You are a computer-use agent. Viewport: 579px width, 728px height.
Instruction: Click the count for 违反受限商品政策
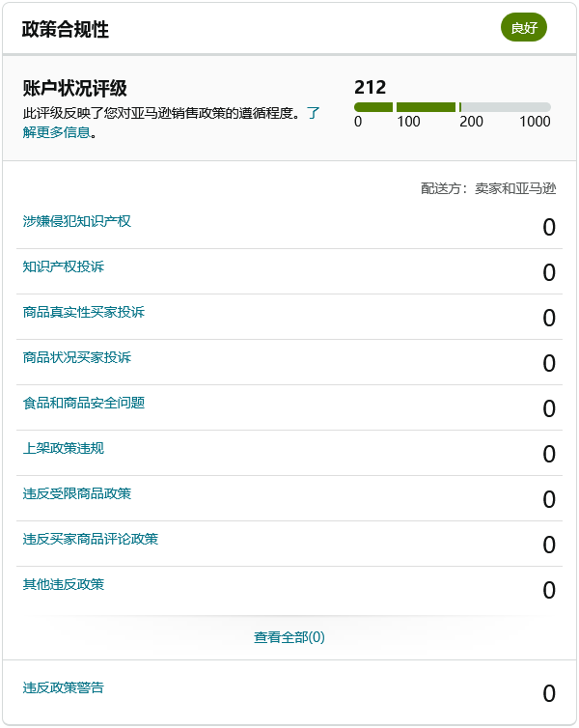click(x=549, y=499)
